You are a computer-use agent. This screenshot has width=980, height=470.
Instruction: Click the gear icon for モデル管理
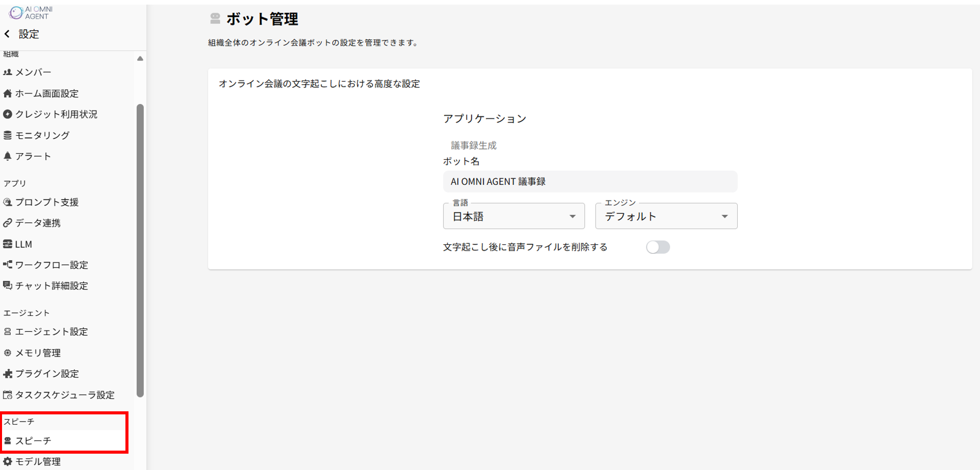click(x=8, y=461)
